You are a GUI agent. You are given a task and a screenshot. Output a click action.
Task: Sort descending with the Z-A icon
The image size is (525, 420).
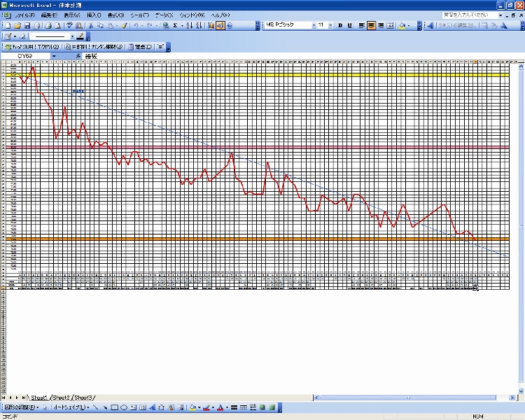click(199, 25)
